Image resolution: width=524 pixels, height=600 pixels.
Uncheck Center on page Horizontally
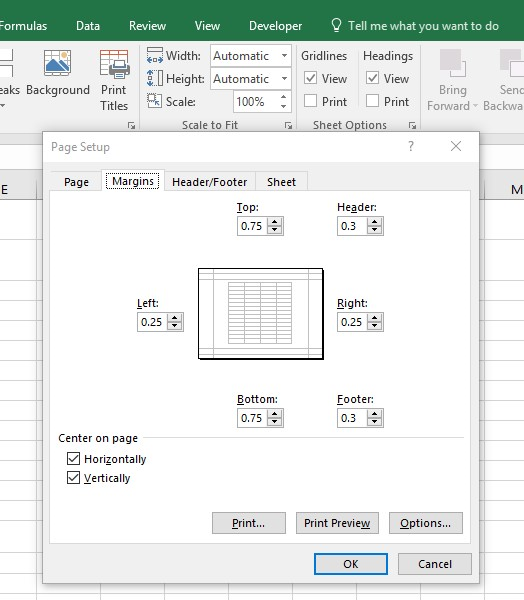(73, 458)
